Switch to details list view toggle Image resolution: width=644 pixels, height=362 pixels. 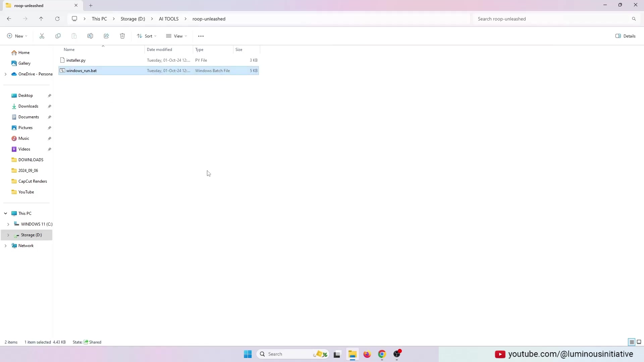[632, 342]
